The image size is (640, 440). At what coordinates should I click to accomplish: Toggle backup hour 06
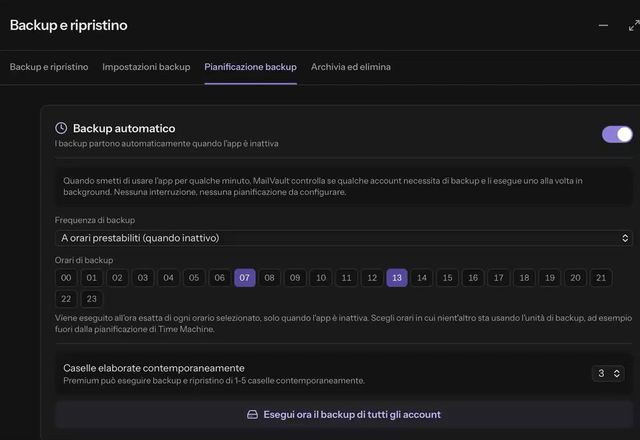pyautogui.click(x=220, y=278)
